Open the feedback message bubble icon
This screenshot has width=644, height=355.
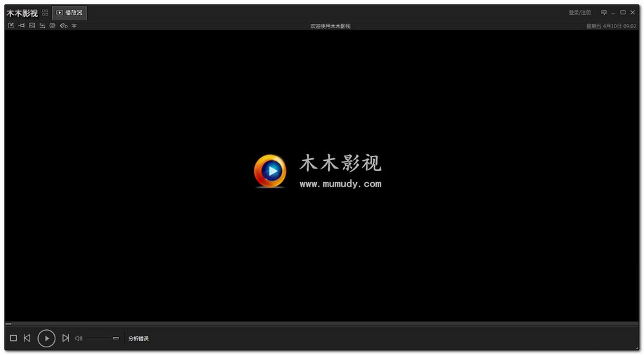(x=603, y=12)
